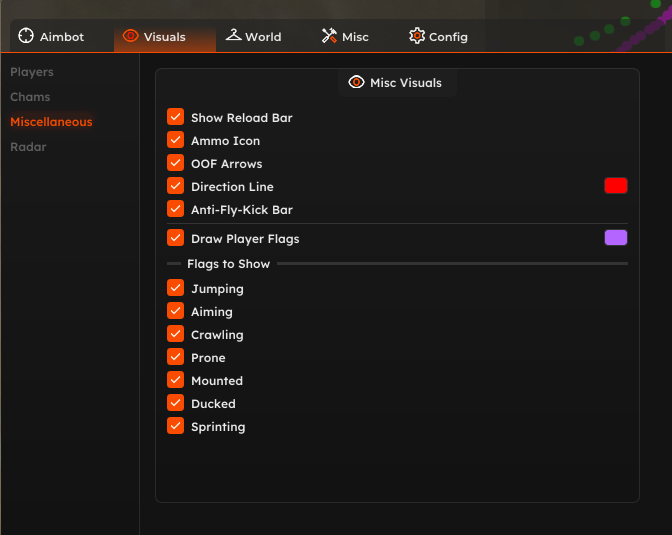The width and height of the screenshot is (672, 535).
Task: Click the Aimbot crosshair icon
Action: click(x=26, y=36)
